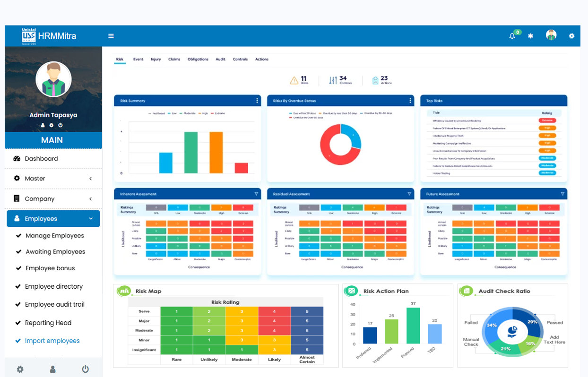Viewport: 588px width, 377px height.
Task: Toggle Moderate legend item in Risk Summary
Action: tap(187, 113)
